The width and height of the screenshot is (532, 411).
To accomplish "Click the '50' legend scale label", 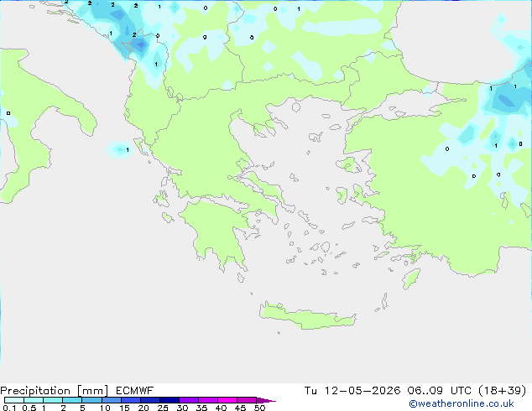I will (x=259, y=408).
